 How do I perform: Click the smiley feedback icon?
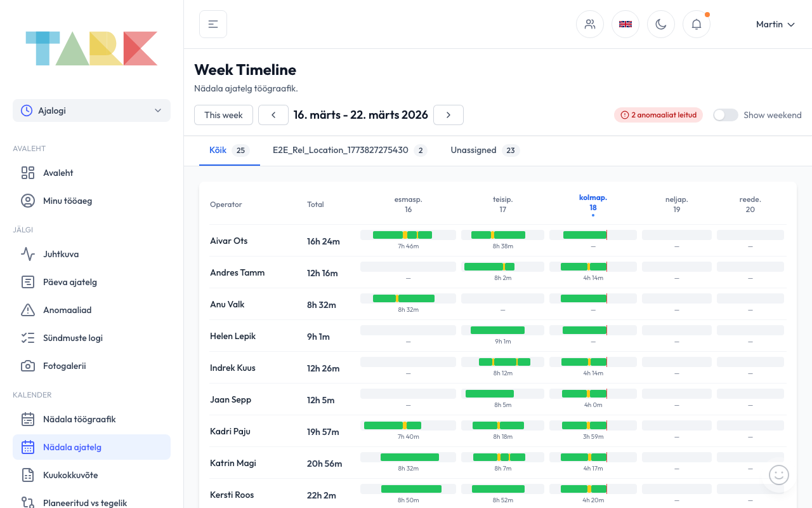(x=778, y=475)
